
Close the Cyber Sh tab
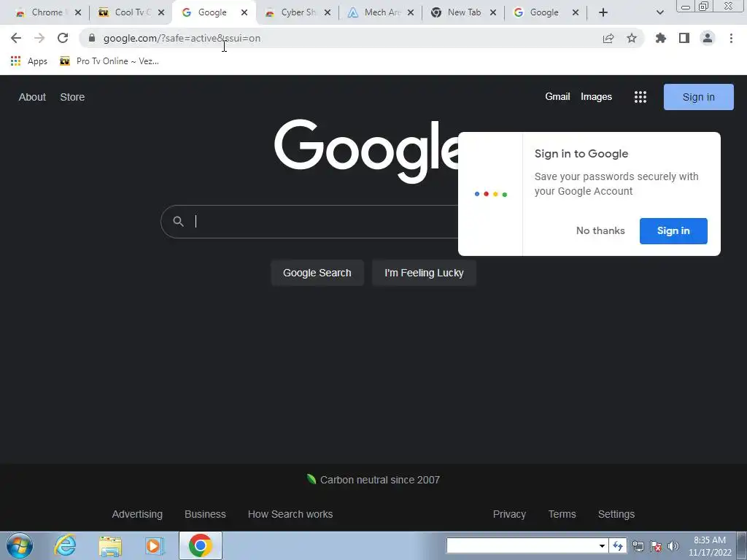coord(328,12)
